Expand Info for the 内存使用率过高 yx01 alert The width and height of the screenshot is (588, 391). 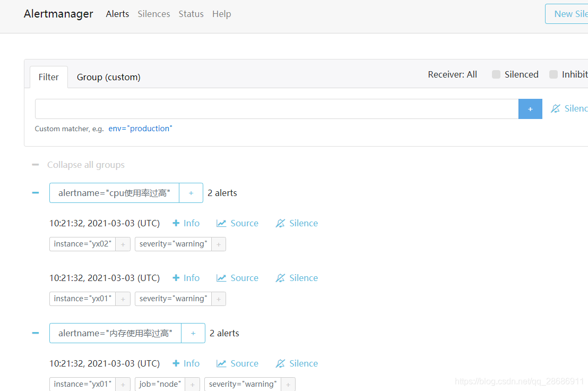tap(186, 363)
